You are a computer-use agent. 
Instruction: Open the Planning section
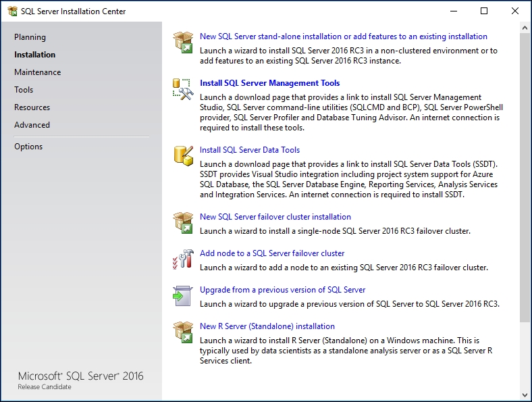tap(30, 37)
